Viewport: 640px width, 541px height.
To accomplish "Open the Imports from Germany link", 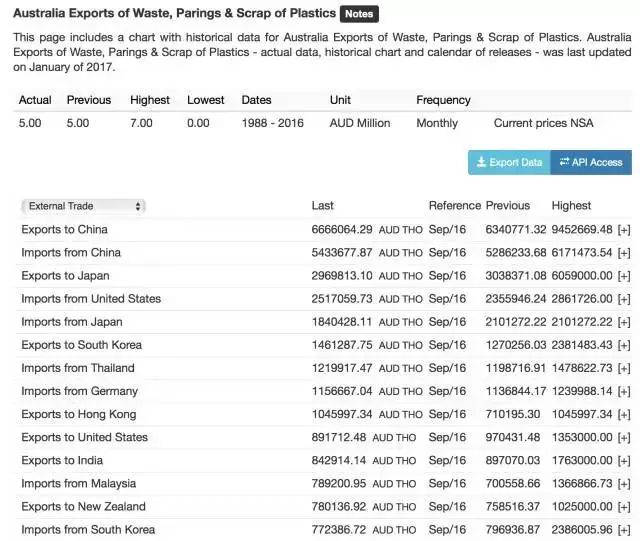I will click(x=80, y=391).
